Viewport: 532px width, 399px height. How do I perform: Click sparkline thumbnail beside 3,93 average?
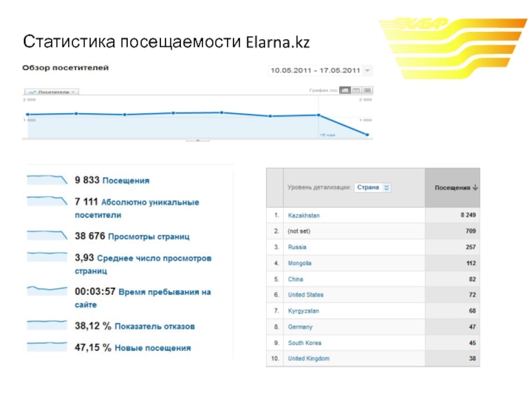(47, 257)
